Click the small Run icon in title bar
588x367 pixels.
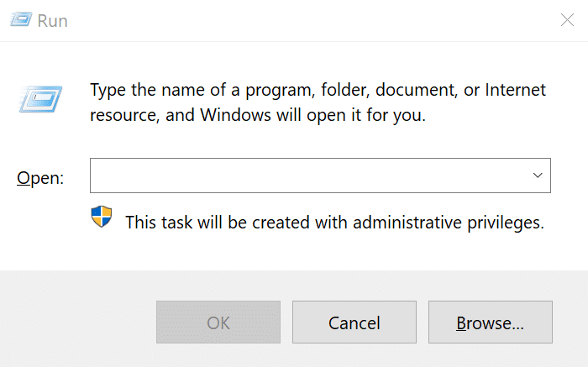(20, 20)
